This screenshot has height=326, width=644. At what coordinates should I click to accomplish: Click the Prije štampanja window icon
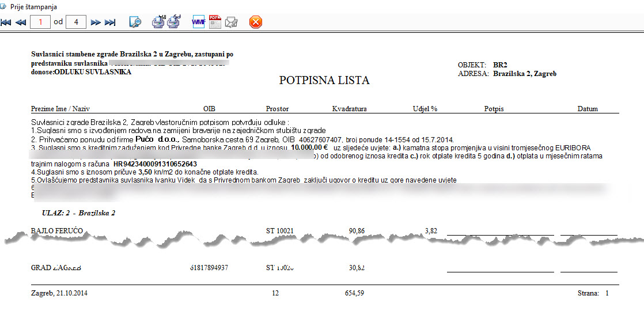point(3,6)
